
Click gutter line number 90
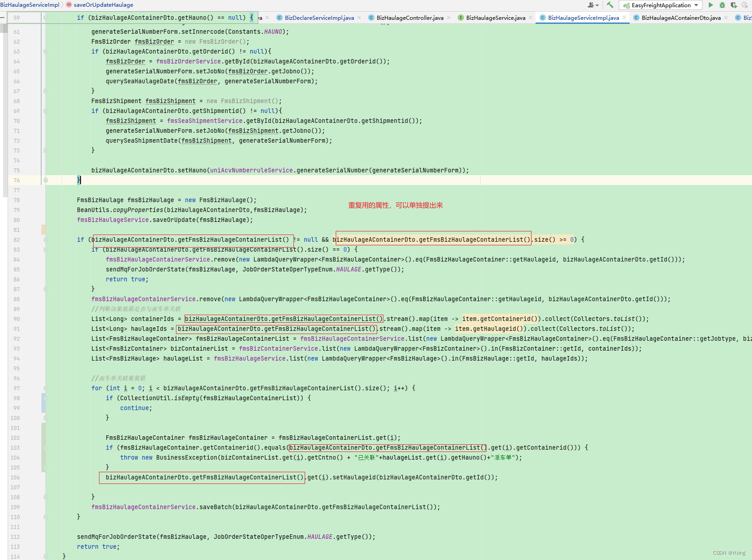coord(16,319)
